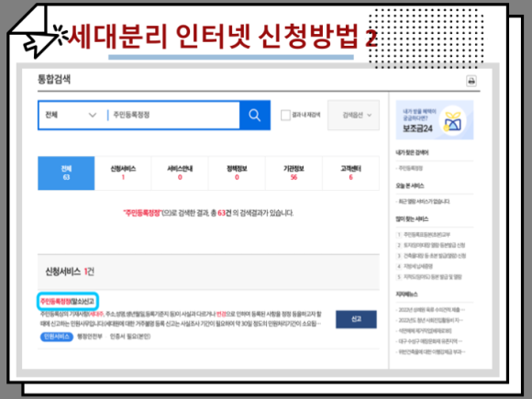Switch to the 신청서비스 tab
Viewport: 532px width, 399px height.
pyautogui.click(x=123, y=173)
